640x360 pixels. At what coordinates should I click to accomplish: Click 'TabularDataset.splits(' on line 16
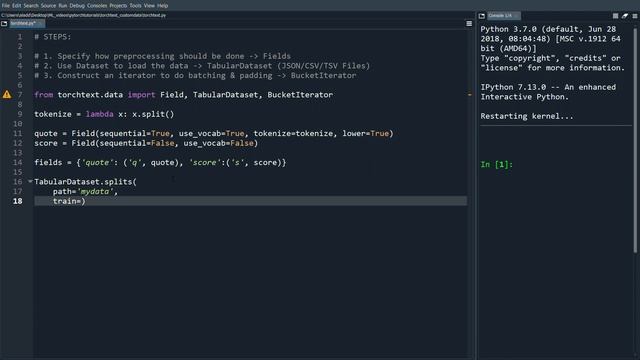coord(85,182)
